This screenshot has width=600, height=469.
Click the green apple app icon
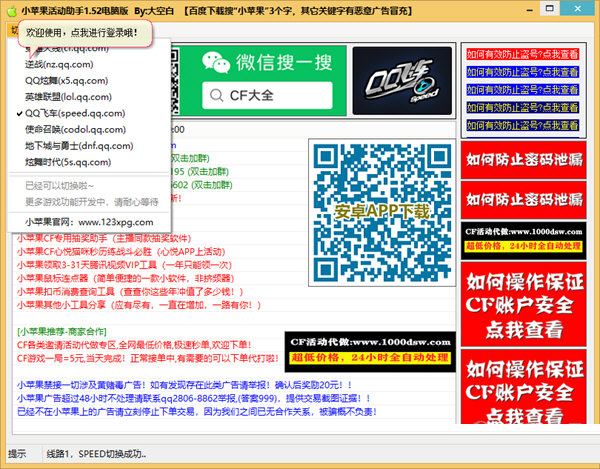click(12, 11)
